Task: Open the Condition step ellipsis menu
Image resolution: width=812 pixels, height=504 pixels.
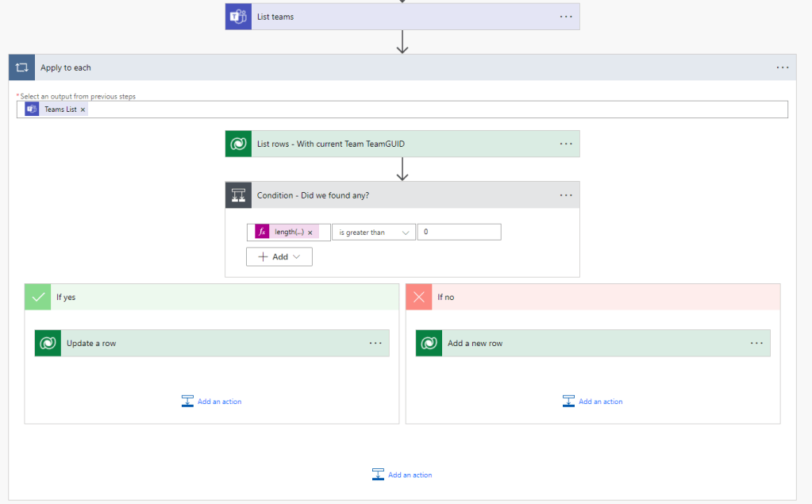Action: pos(565,195)
